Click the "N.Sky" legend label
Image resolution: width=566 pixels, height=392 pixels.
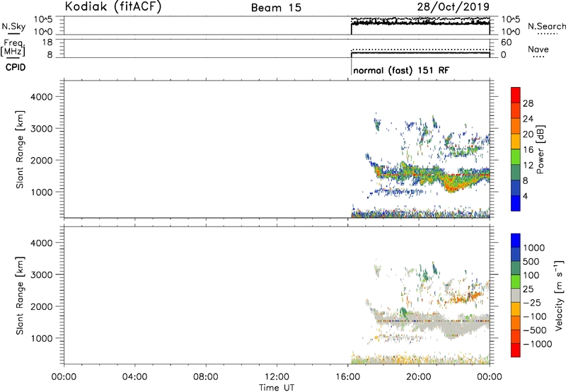[x=13, y=26]
